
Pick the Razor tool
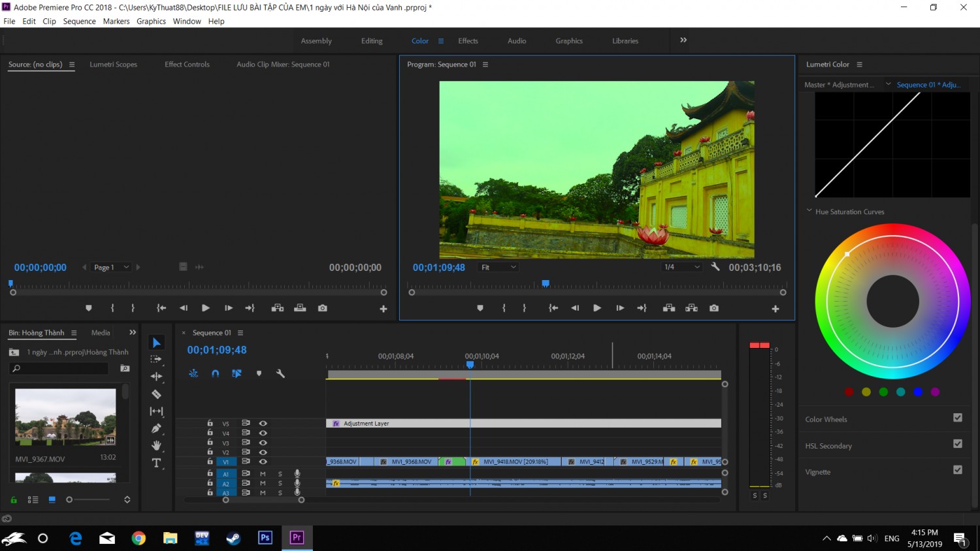click(x=156, y=394)
